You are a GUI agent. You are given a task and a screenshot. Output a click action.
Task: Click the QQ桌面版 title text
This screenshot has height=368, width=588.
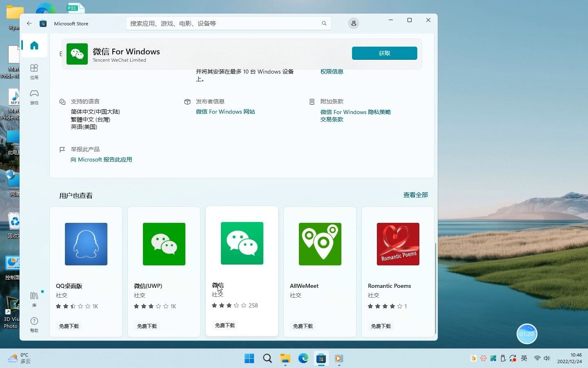click(69, 286)
